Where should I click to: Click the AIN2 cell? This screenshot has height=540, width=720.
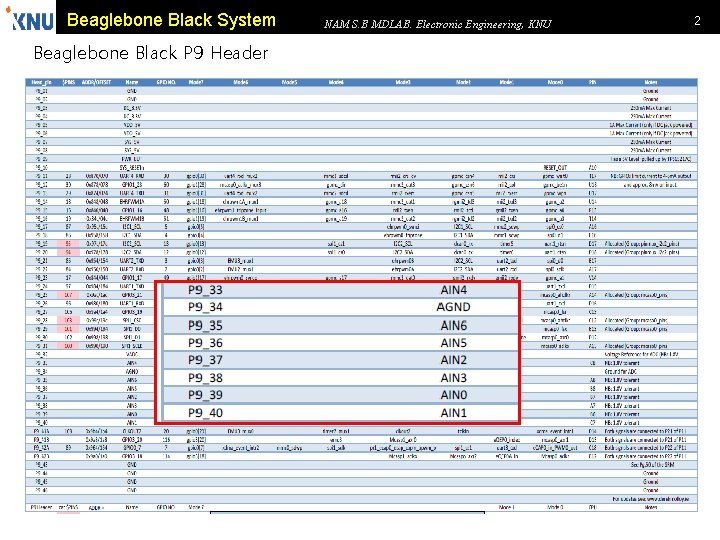[453, 360]
